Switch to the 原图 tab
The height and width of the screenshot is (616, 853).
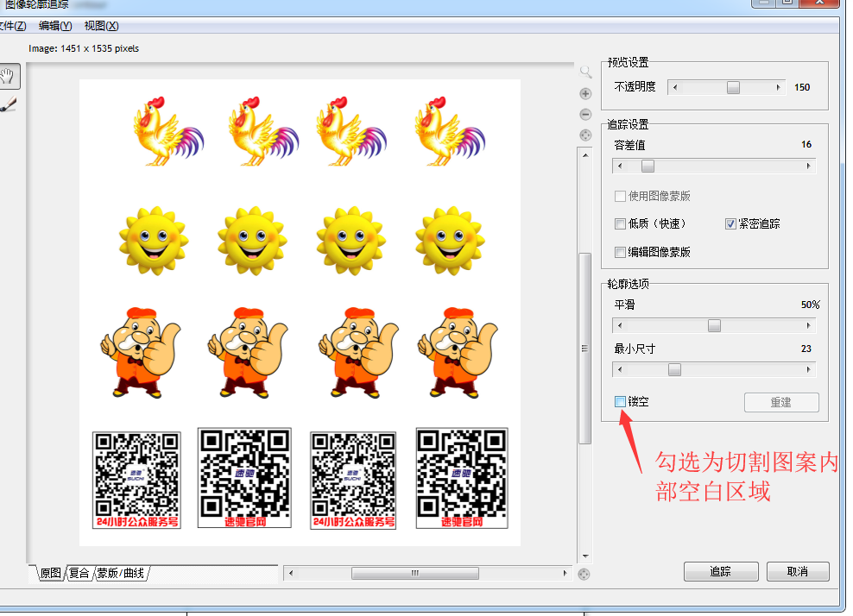click(51, 573)
